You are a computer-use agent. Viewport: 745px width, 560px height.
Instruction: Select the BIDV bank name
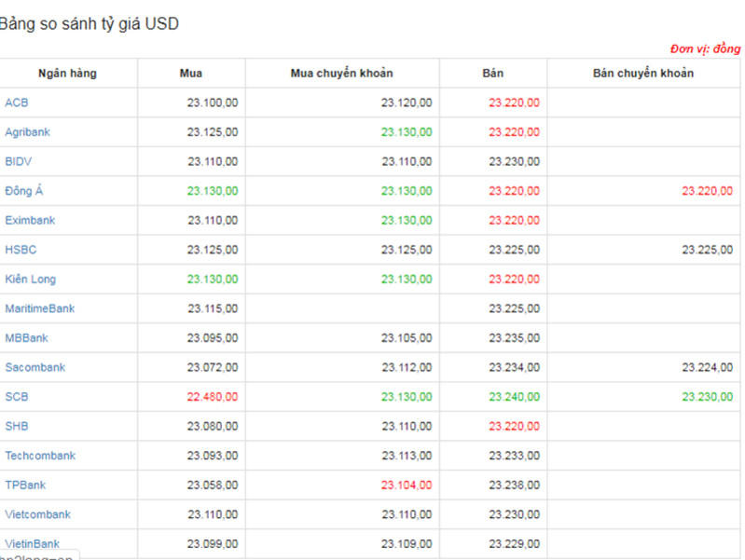(x=19, y=161)
